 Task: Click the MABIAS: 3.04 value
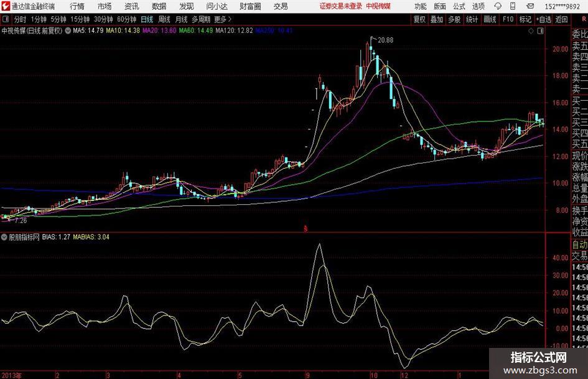91,236
